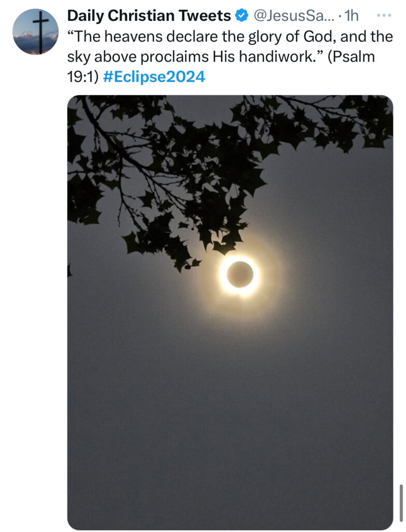Click the "19:1)" verse number text
406x532 pixels.
(x=83, y=77)
